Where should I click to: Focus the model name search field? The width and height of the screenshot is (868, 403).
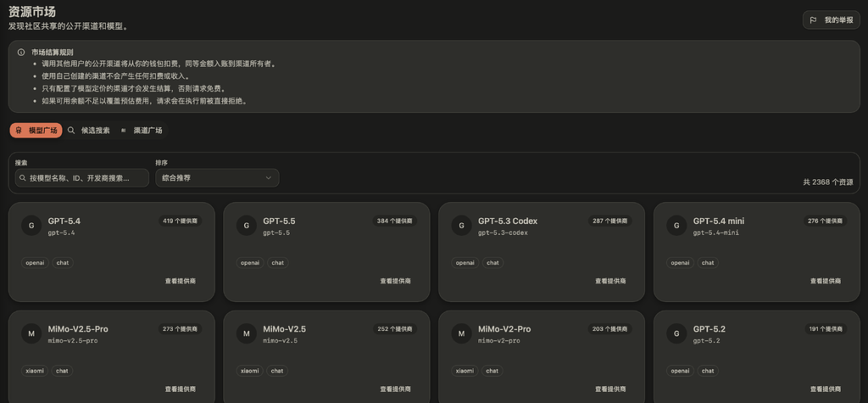82,178
